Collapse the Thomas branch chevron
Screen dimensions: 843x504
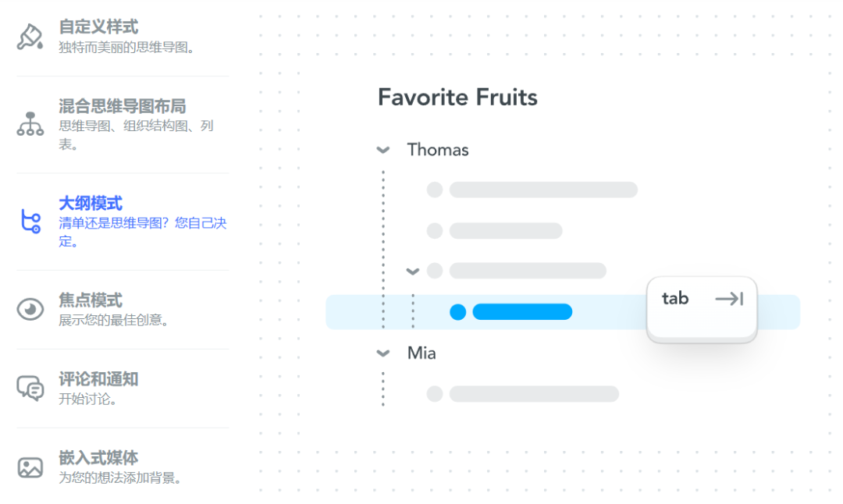[383, 150]
